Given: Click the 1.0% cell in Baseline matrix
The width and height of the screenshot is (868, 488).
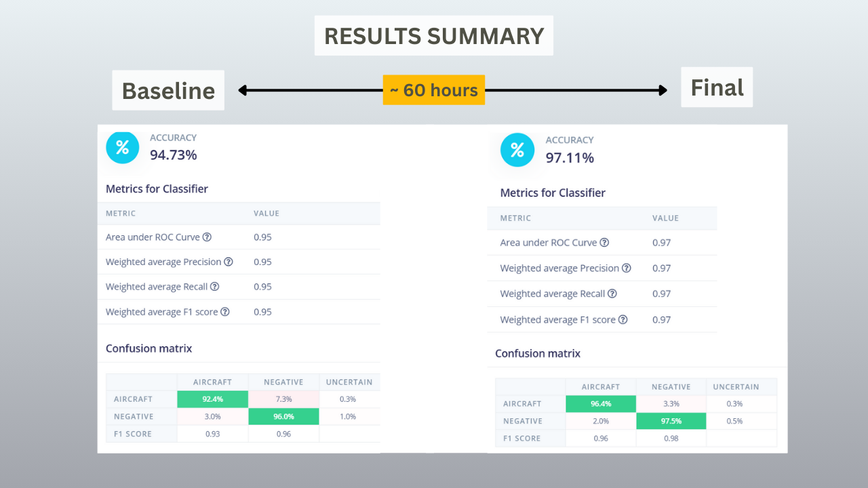Looking at the screenshot, I should coord(349,416).
